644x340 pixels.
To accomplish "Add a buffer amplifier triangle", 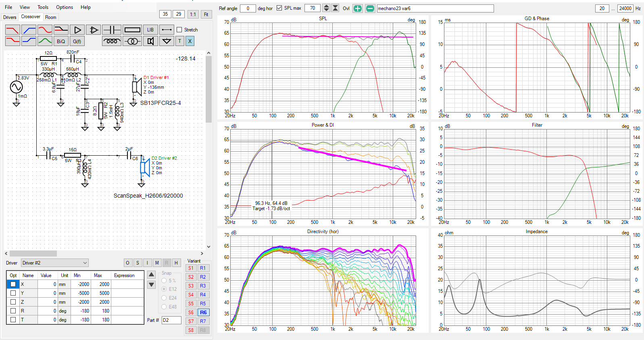I will tap(77, 30).
